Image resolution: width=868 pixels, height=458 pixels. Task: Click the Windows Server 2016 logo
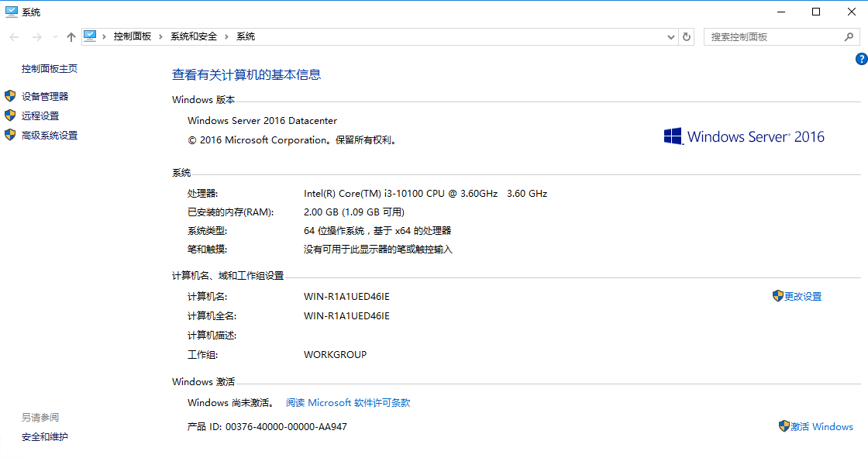(744, 136)
